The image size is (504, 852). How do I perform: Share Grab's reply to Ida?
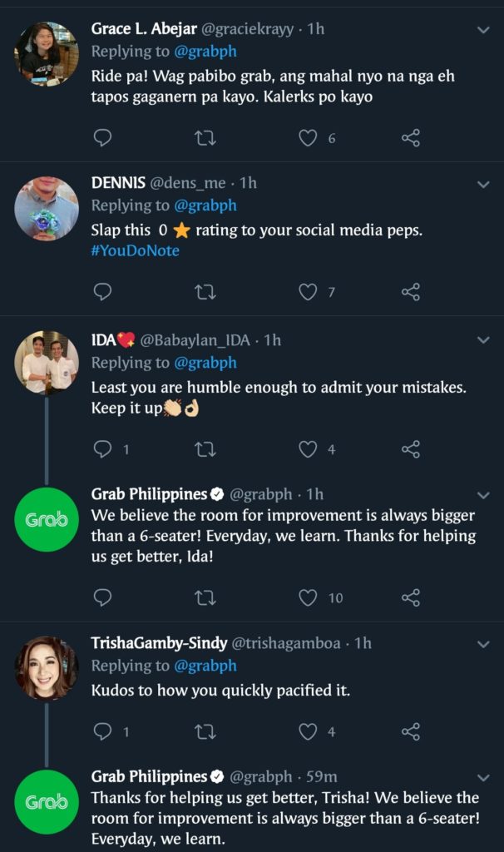click(x=411, y=597)
